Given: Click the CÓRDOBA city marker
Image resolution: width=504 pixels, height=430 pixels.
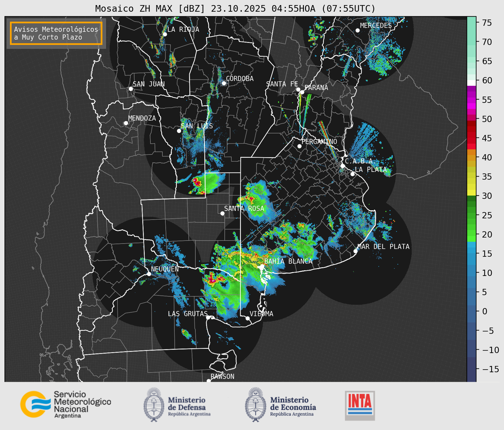Looking at the screenshot, I should (224, 83).
